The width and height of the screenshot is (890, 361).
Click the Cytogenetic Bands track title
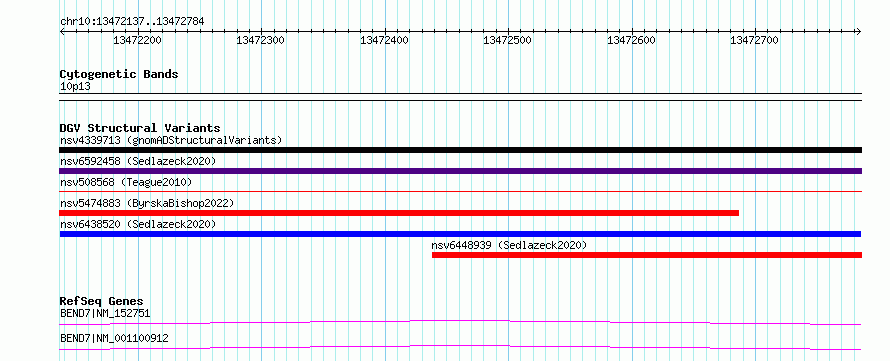(119, 74)
